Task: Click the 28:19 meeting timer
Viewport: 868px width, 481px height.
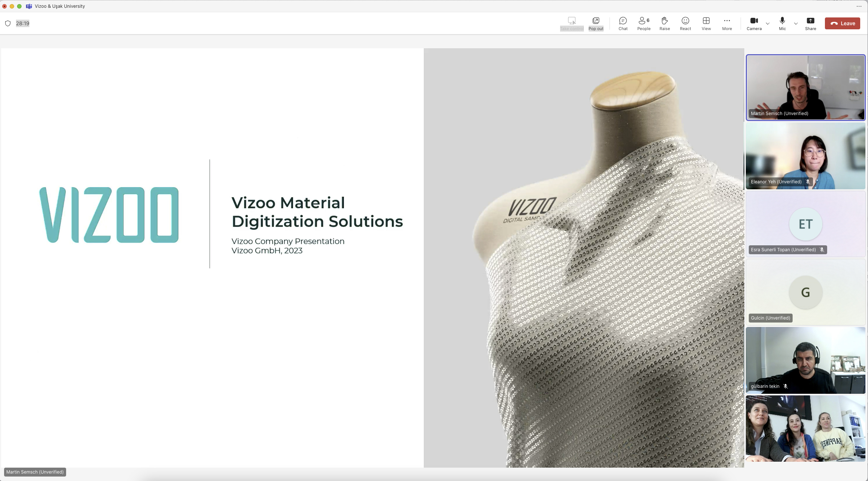Action: [23, 23]
